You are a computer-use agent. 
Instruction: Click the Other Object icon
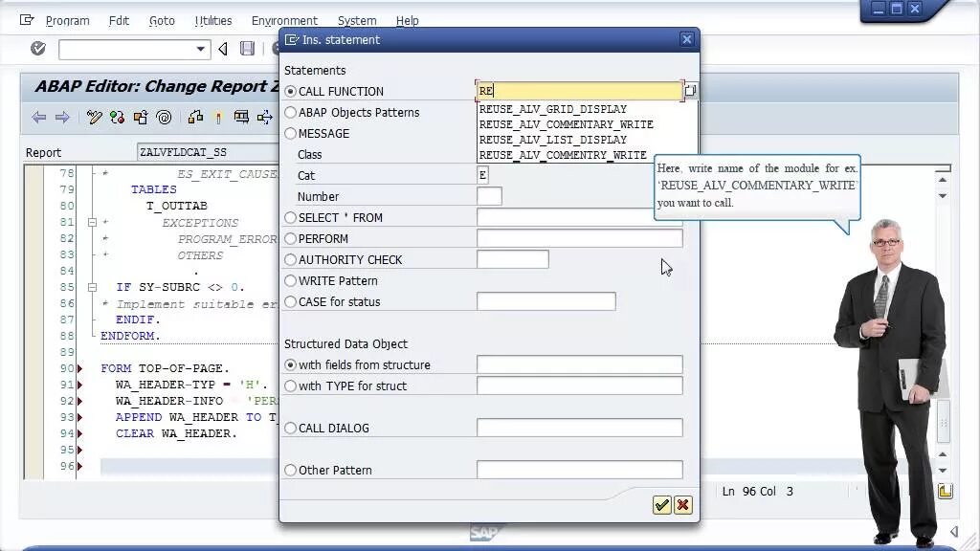click(141, 117)
